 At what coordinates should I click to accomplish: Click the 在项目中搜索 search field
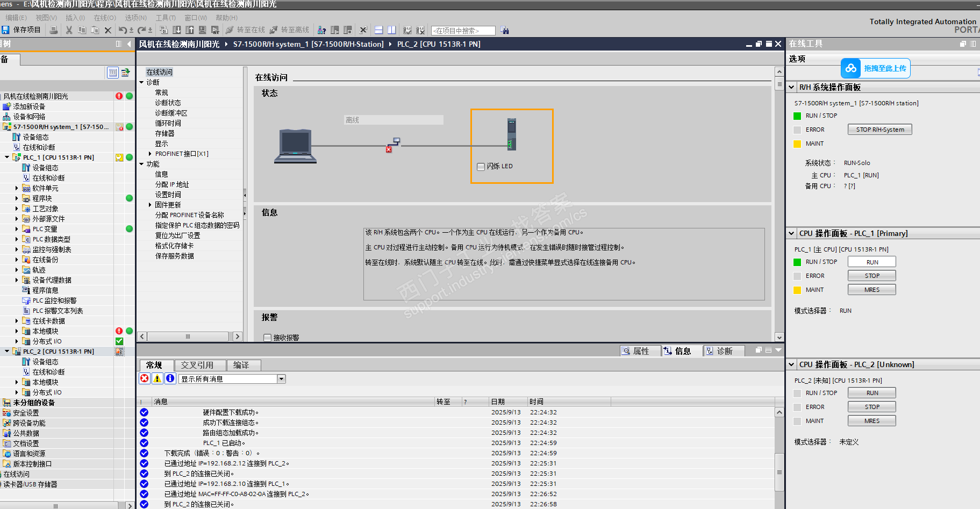[x=463, y=31]
